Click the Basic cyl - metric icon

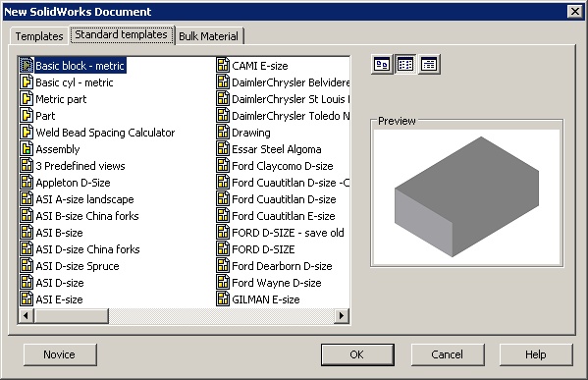point(27,82)
